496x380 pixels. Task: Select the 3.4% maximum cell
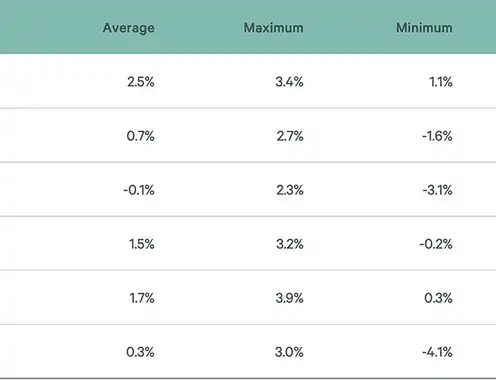(x=289, y=82)
